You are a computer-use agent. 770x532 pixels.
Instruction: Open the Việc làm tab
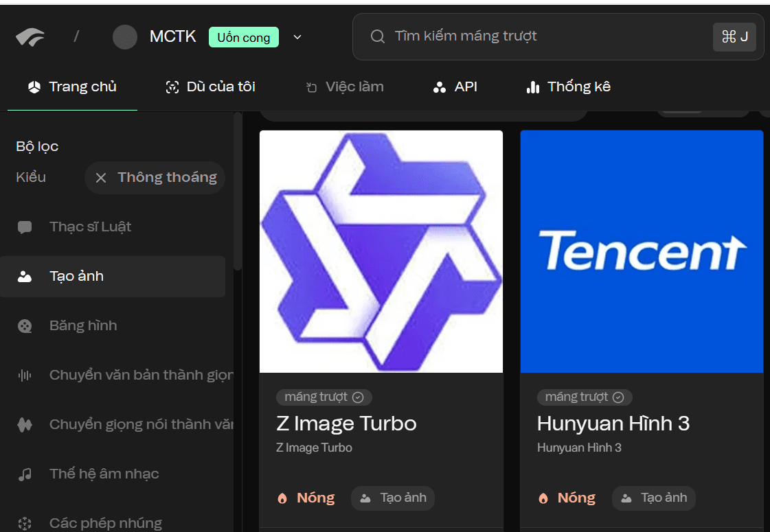345,87
